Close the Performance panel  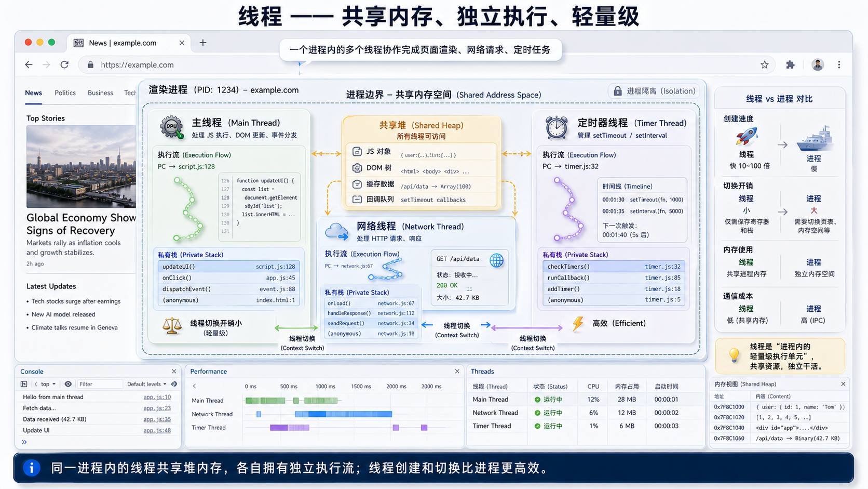[457, 372]
